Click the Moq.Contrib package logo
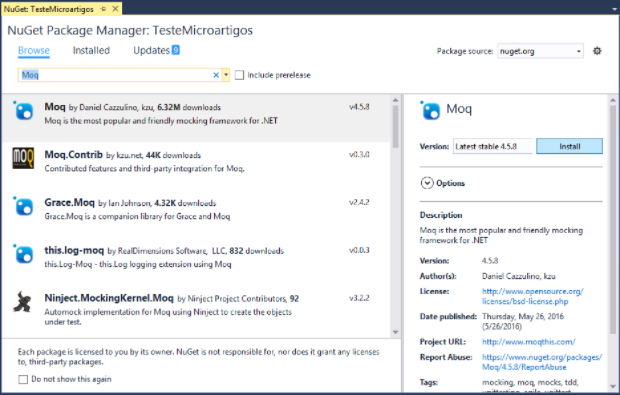 pos(23,158)
